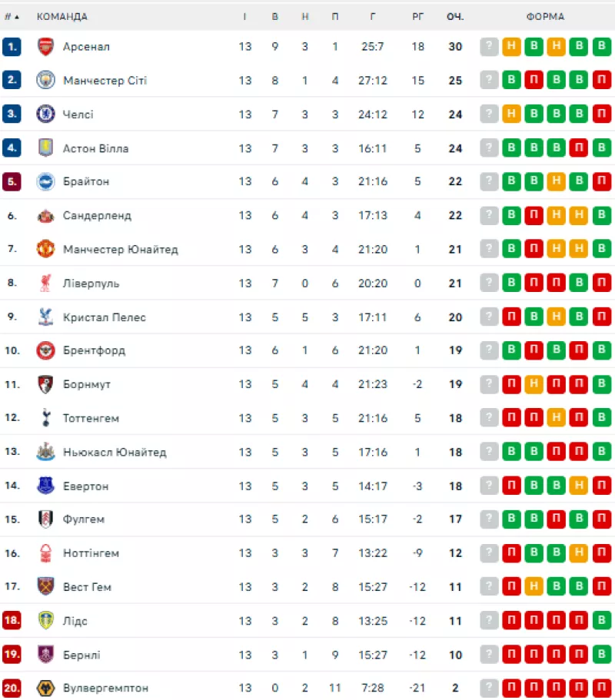This screenshot has width=615, height=700.
Task: Click the КОМАНДА column header
Action: click(x=62, y=16)
